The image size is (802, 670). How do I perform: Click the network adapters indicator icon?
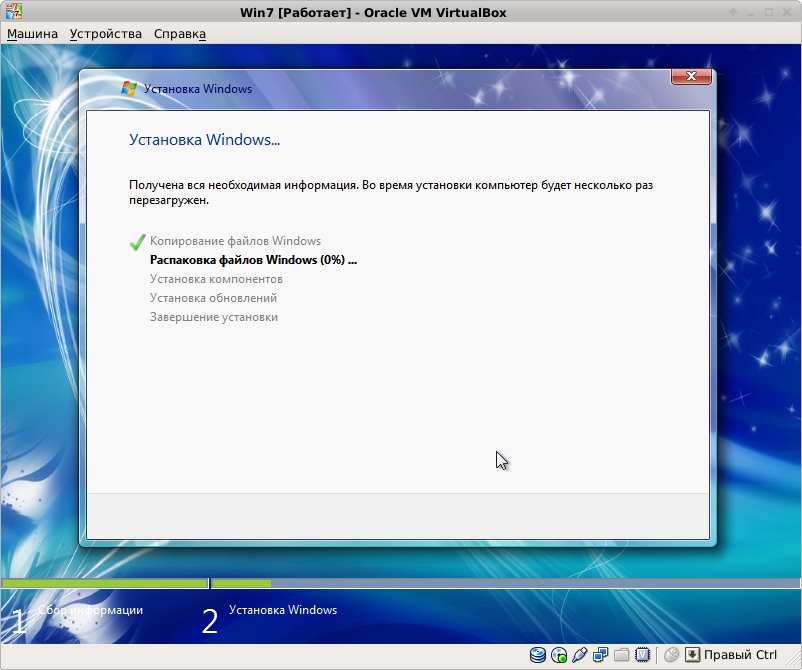tap(600, 655)
